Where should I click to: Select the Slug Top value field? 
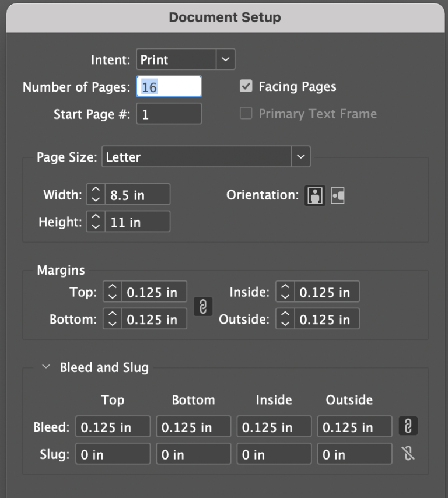pos(113,453)
